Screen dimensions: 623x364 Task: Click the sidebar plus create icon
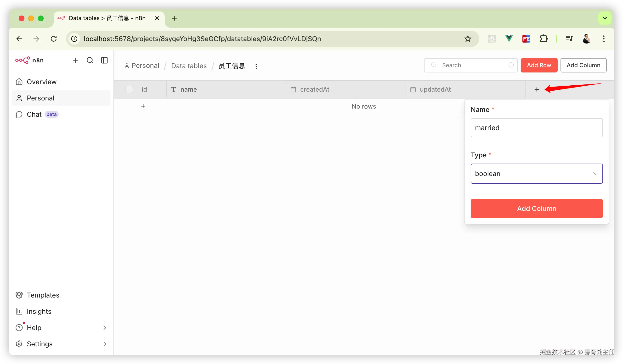click(76, 60)
